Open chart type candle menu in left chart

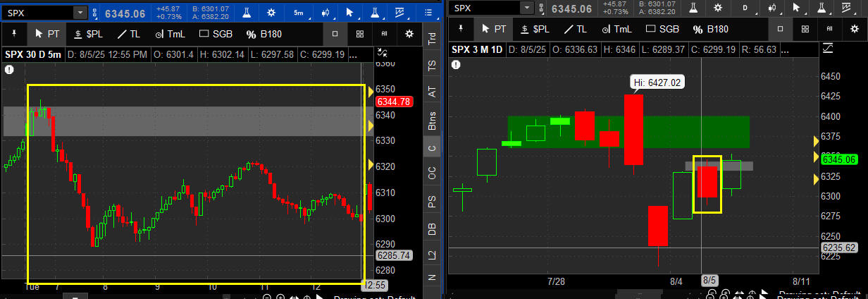(x=325, y=13)
